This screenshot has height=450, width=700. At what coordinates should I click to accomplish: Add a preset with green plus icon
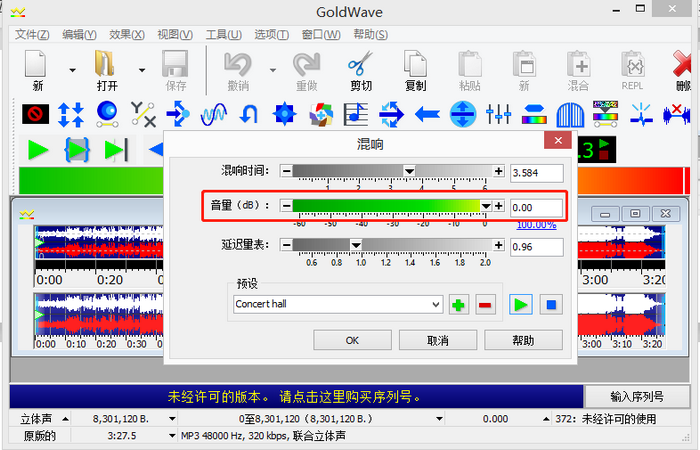coord(459,304)
